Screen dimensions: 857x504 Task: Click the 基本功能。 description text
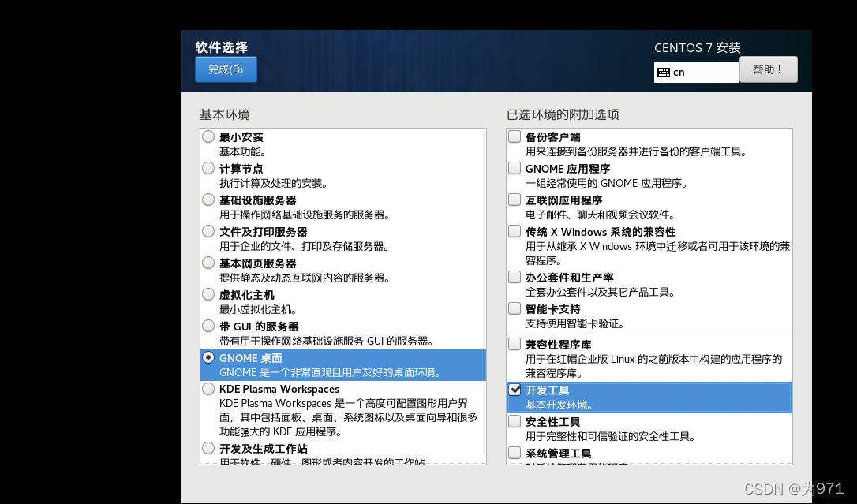(x=243, y=151)
